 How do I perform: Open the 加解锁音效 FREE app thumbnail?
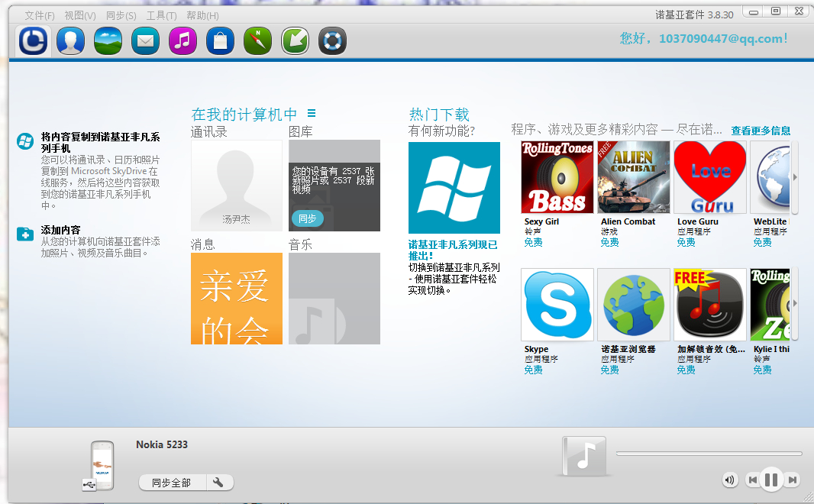(x=710, y=305)
